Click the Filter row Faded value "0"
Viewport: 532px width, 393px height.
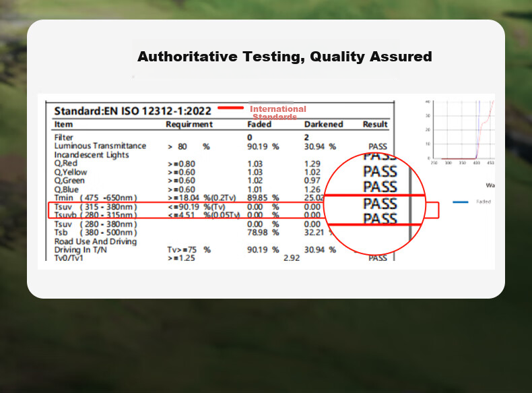pos(250,138)
